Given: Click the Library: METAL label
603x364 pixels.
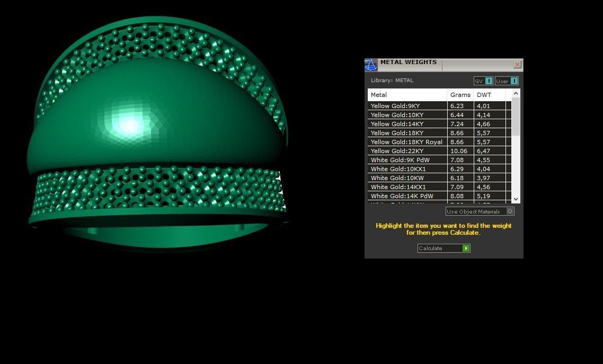Looking at the screenshot, I should [392, 81].
